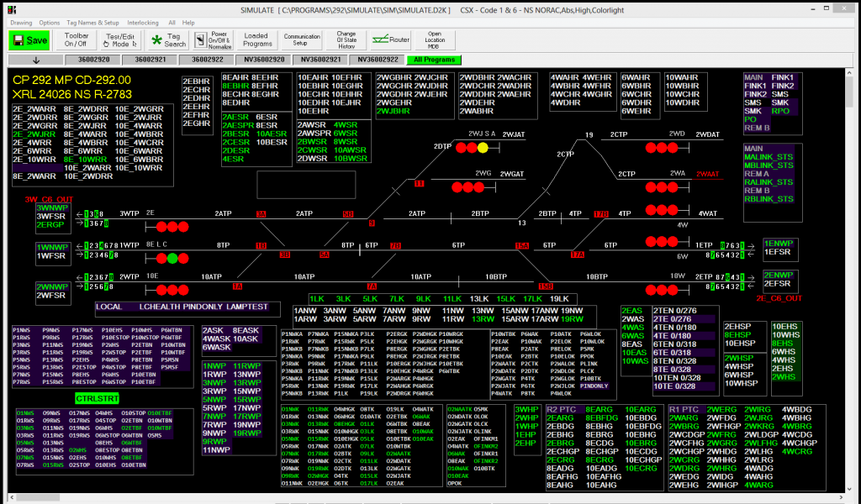Click switch marker 15B on track
861x504 pixels.
coord(546,286)
